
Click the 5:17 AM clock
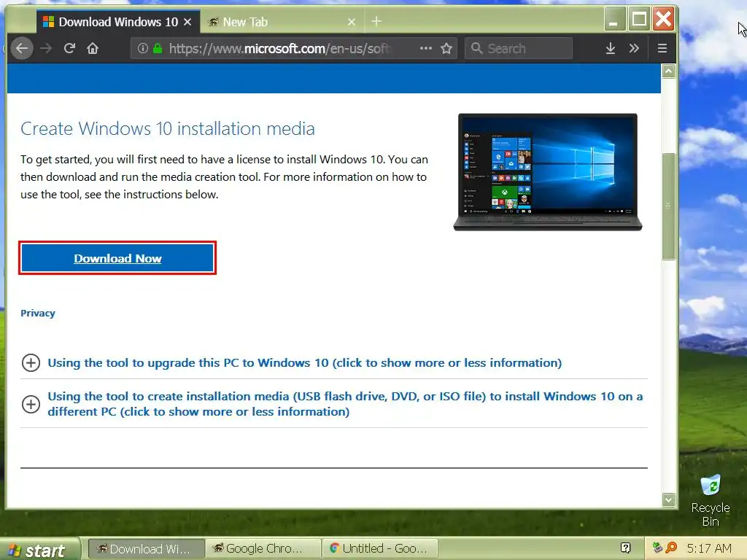point(709,548)
